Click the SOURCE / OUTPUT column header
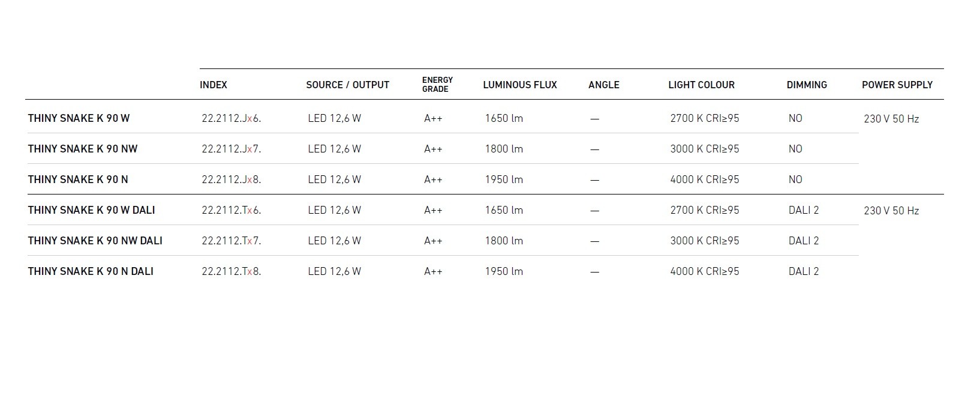 point(347,85)
